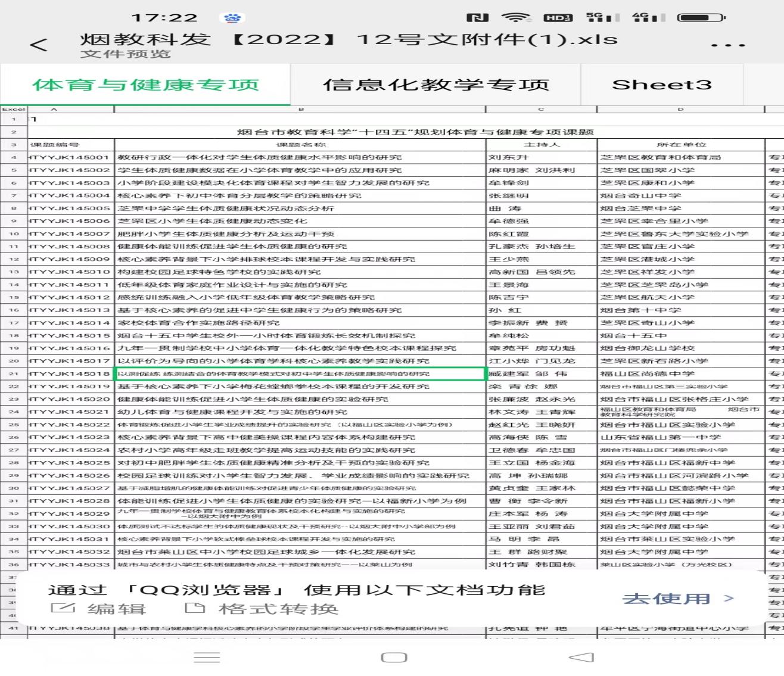The image size is (784, 676).
Task: Select the 主持人 header cell
Action: click(x=542, y=145)
